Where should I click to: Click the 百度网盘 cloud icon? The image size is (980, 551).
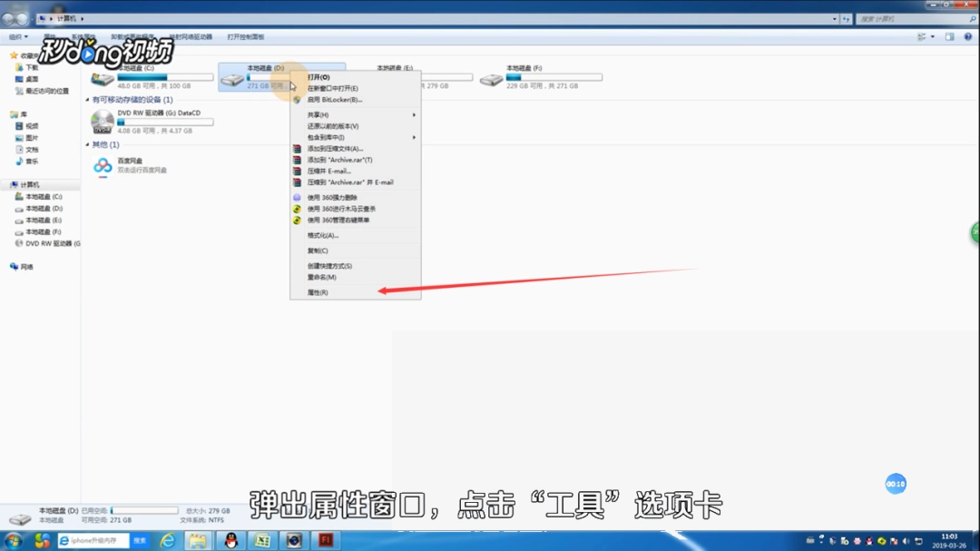point(103,166)
